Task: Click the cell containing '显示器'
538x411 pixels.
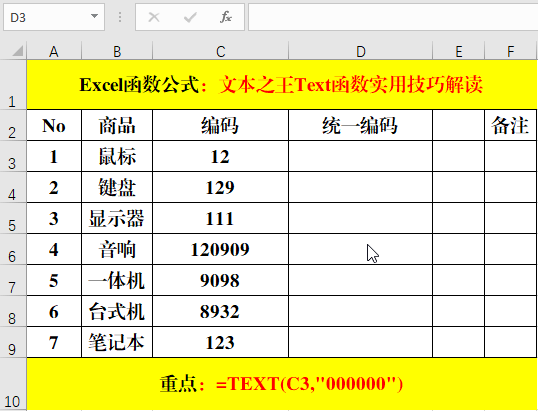Action: pyautogui.click(x=117, y=218)
